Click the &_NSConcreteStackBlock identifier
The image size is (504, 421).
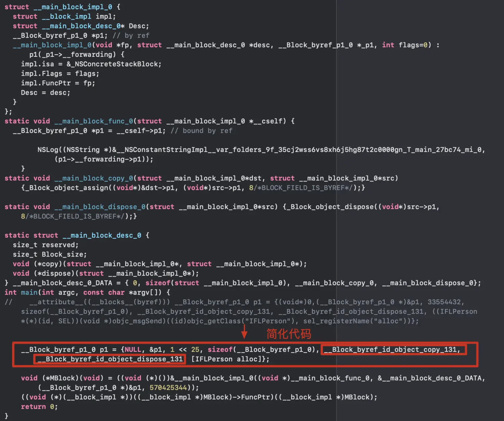click(114, 64)
